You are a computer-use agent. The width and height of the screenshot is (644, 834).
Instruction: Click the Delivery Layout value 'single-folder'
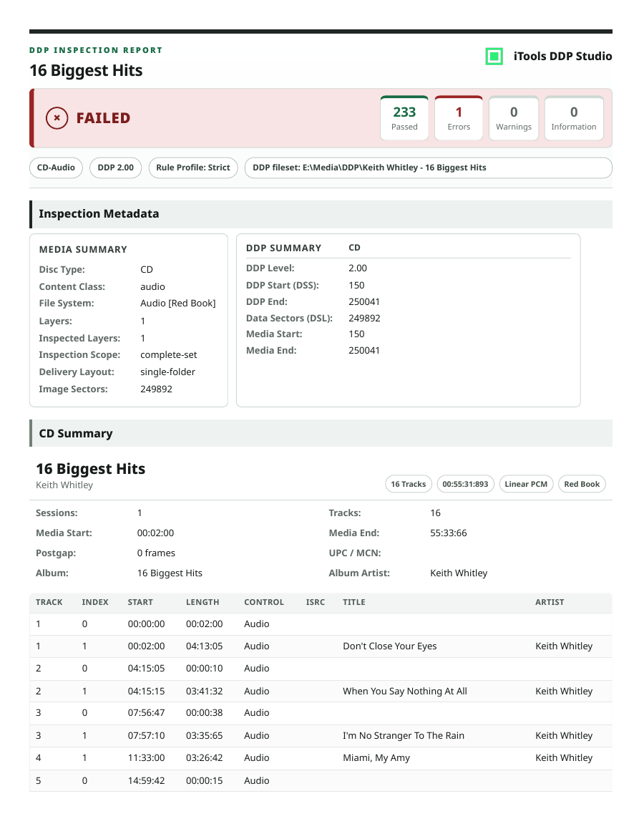167,372
